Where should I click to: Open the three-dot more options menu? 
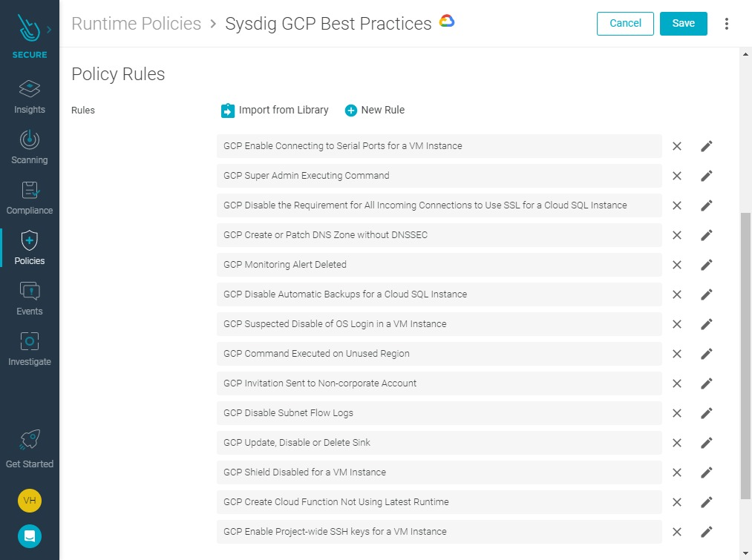tap(727, 24)
